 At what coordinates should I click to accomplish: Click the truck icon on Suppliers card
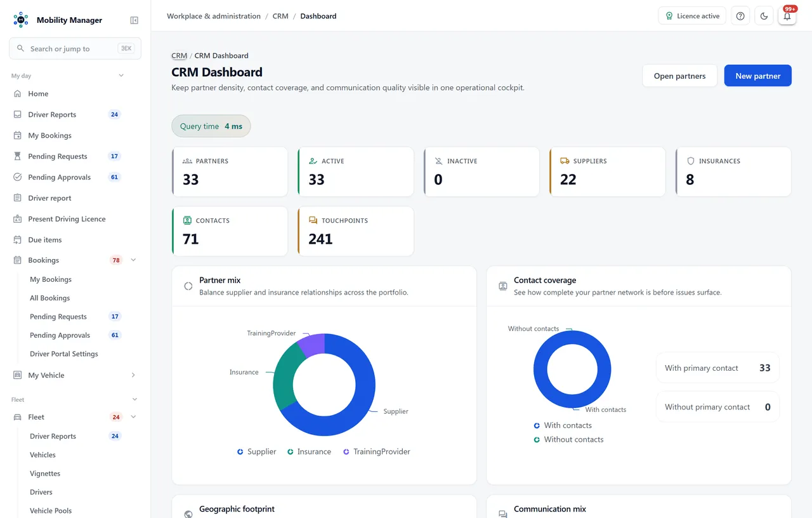(565, 161)
